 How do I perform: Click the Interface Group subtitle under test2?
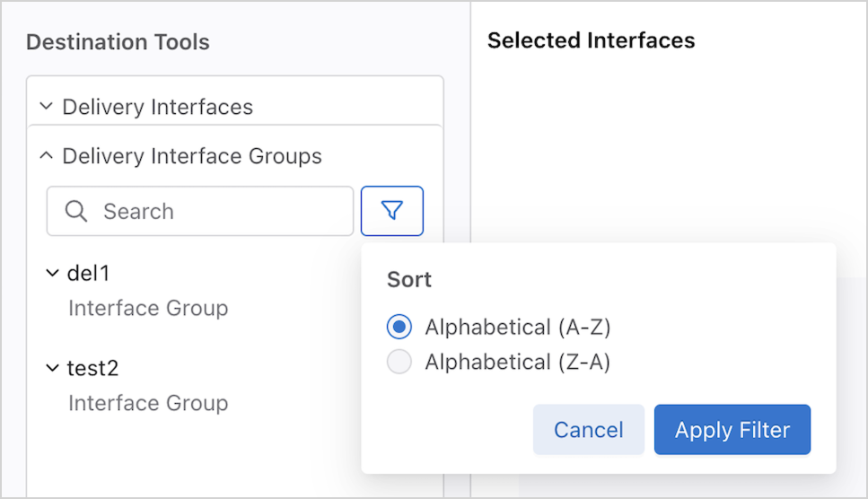[148, 403]
